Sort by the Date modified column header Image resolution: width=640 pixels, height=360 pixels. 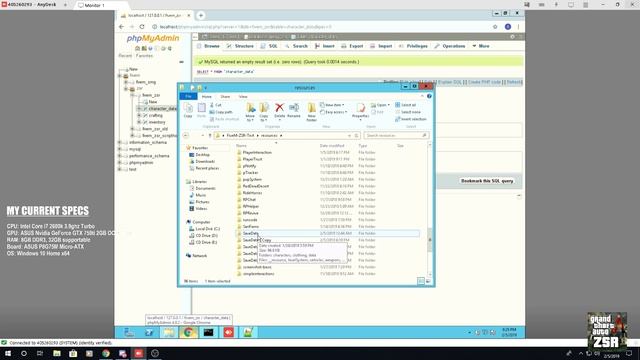tap(332, 146)
